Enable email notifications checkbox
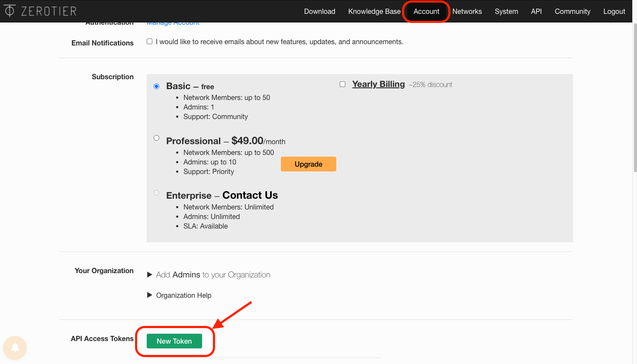This screenshot has width=637, height=364. (149, 42)
